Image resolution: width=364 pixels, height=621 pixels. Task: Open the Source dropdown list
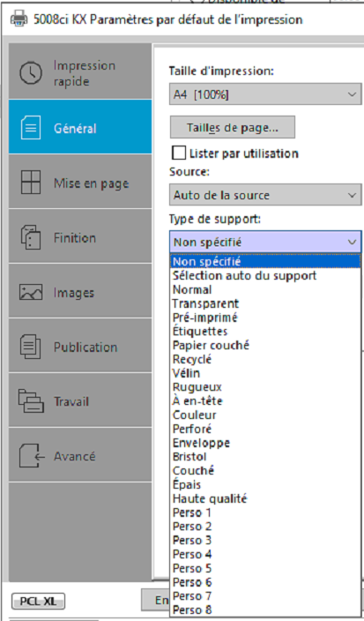pos(265,195)
